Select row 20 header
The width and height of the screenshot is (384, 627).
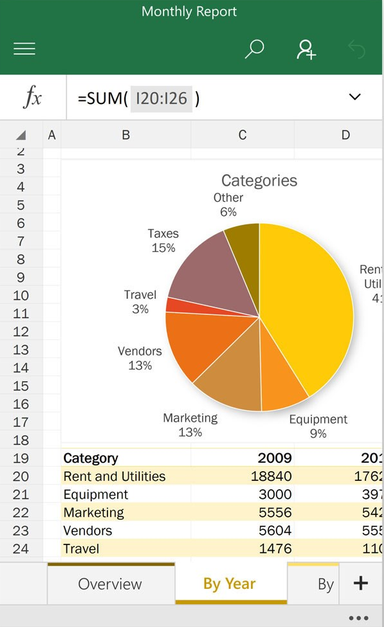21,476
